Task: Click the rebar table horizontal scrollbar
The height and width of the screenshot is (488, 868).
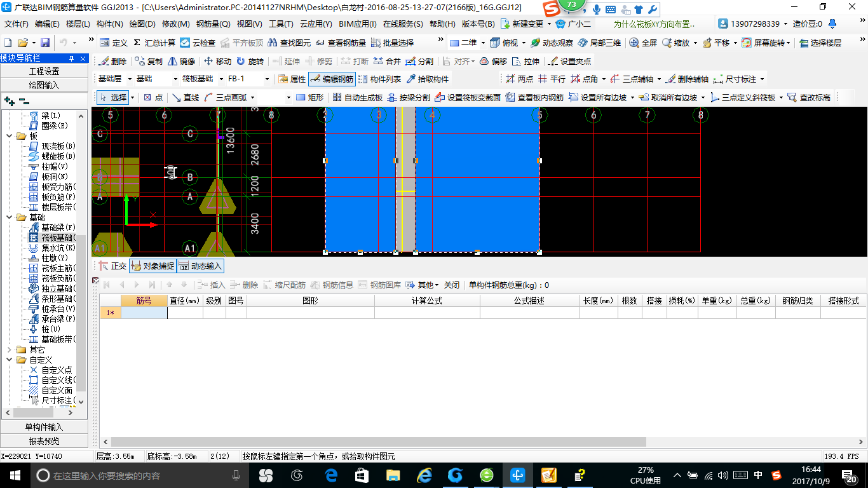Action: click(x=379, y=442)
